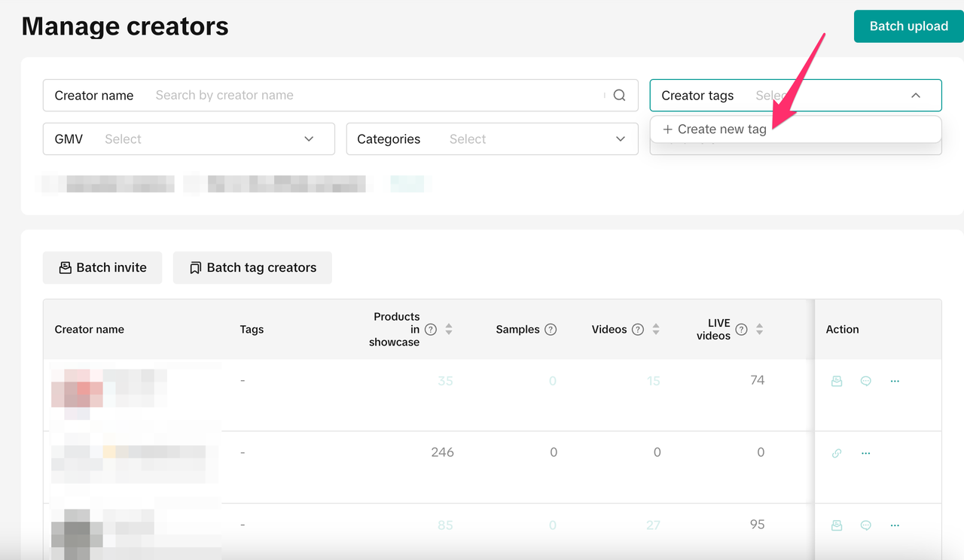This screenshot has height=560, width=964.
Task: Collapse the Creator tags dropdown
Action: pyautogui.click(x=915, y=96)
